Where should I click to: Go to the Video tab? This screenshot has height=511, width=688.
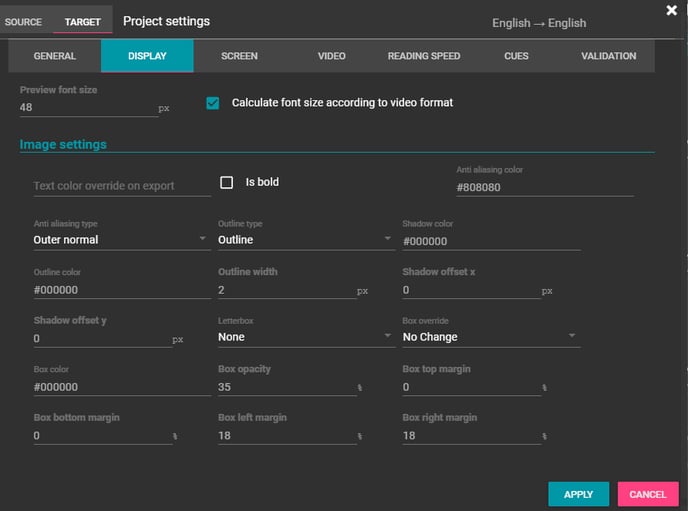(332, 56)
